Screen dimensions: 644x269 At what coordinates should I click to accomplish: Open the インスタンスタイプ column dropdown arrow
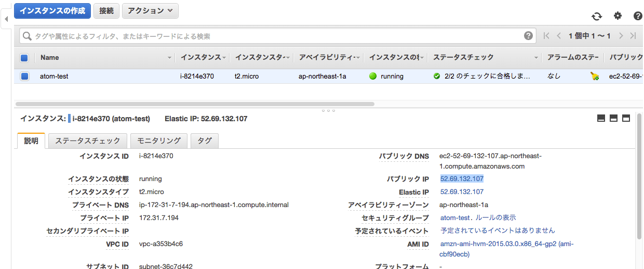pyautogui.click(x=288, y=57)
